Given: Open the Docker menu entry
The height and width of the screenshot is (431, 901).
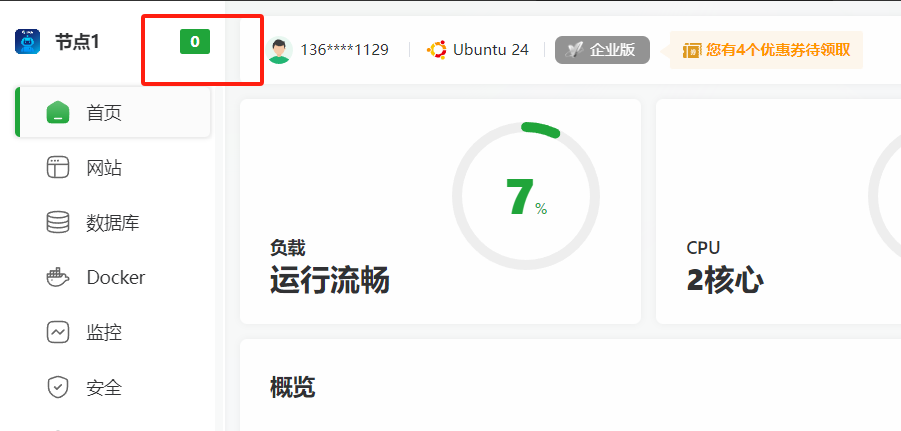Looking at the screenshot, I should click(113, 278).
